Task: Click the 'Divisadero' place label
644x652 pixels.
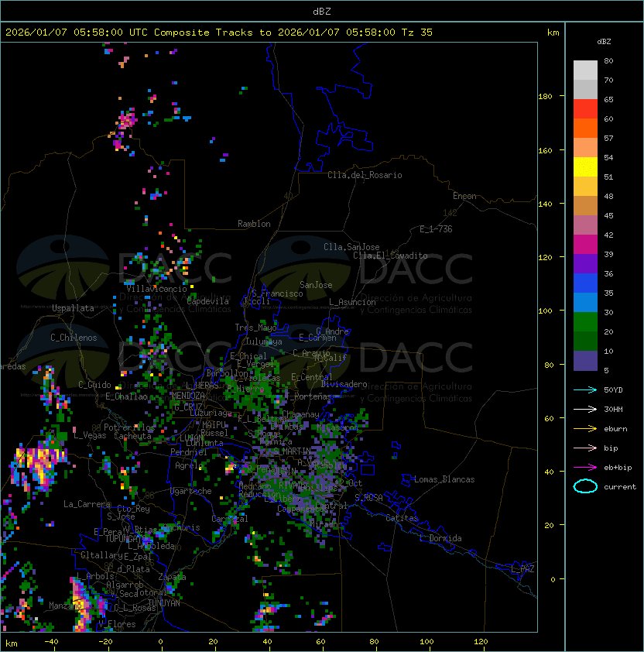Action: (x=344, y=384)
